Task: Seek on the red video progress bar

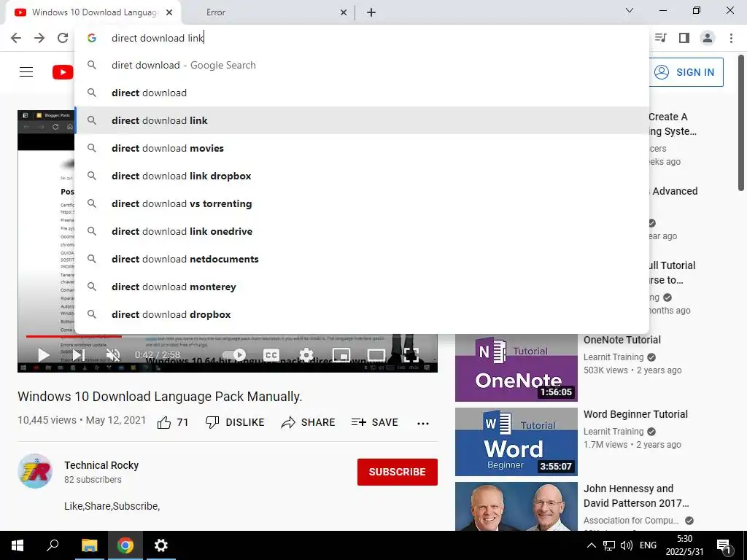Action: point(74,336)
